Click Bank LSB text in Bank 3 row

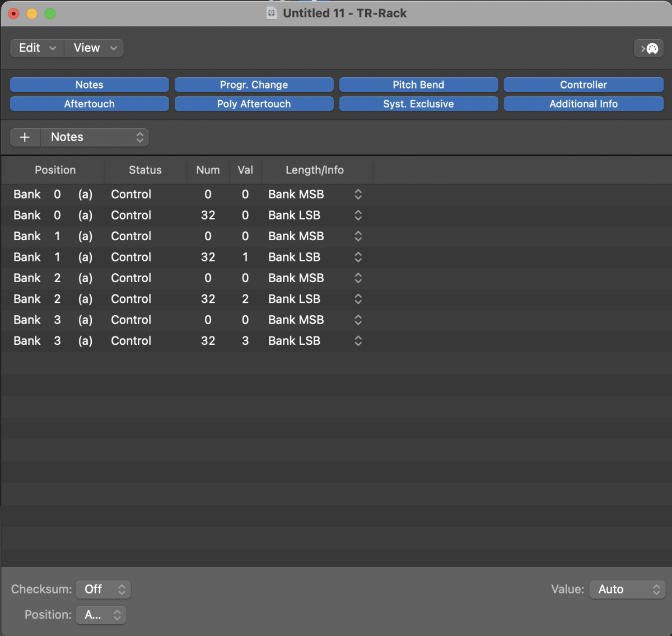coord(295,340)
